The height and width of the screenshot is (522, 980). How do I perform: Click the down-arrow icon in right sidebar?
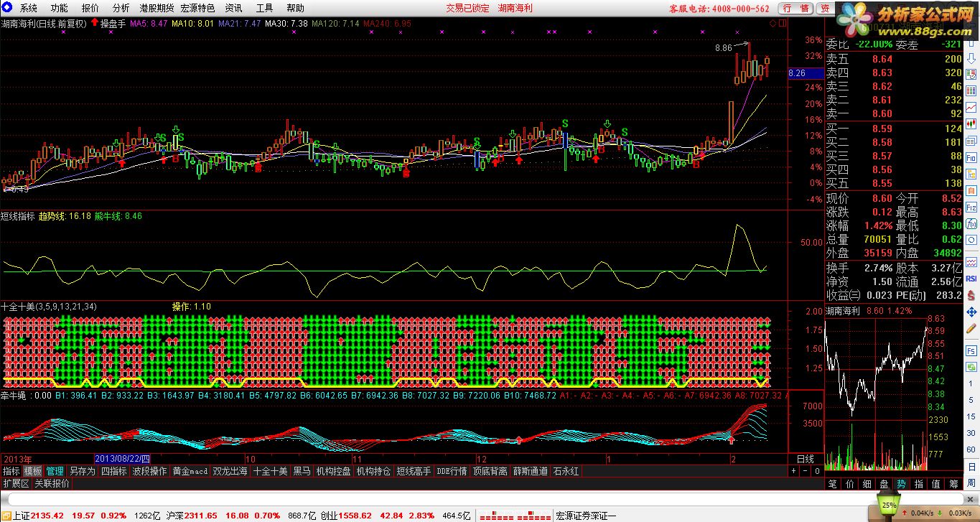tap(971, 57)
